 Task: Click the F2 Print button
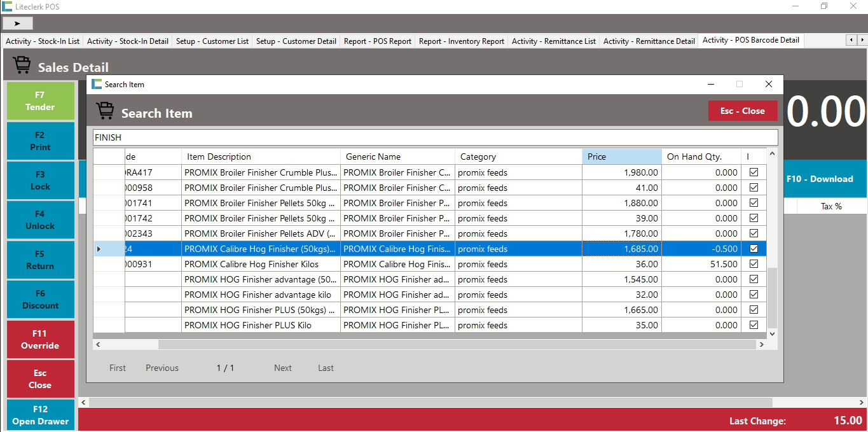[x=40, y=141]
